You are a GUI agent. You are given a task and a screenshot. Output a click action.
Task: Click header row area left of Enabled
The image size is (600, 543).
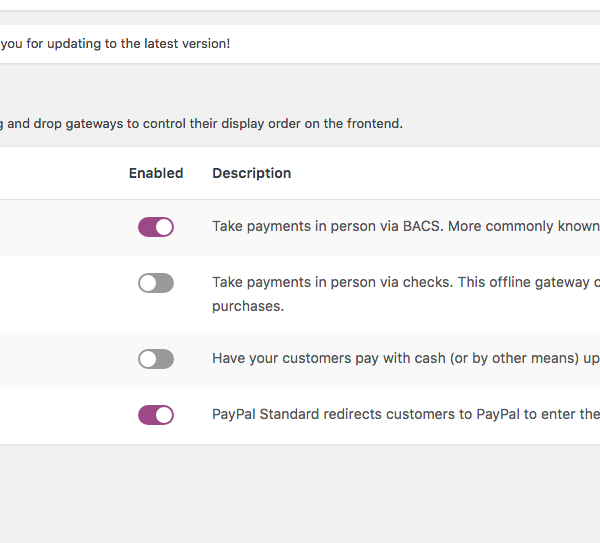point(60,173)
